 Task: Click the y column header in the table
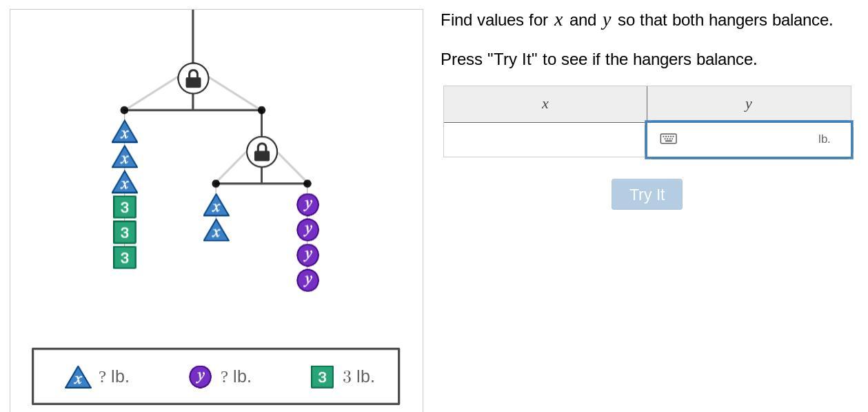tap(748, 104)
